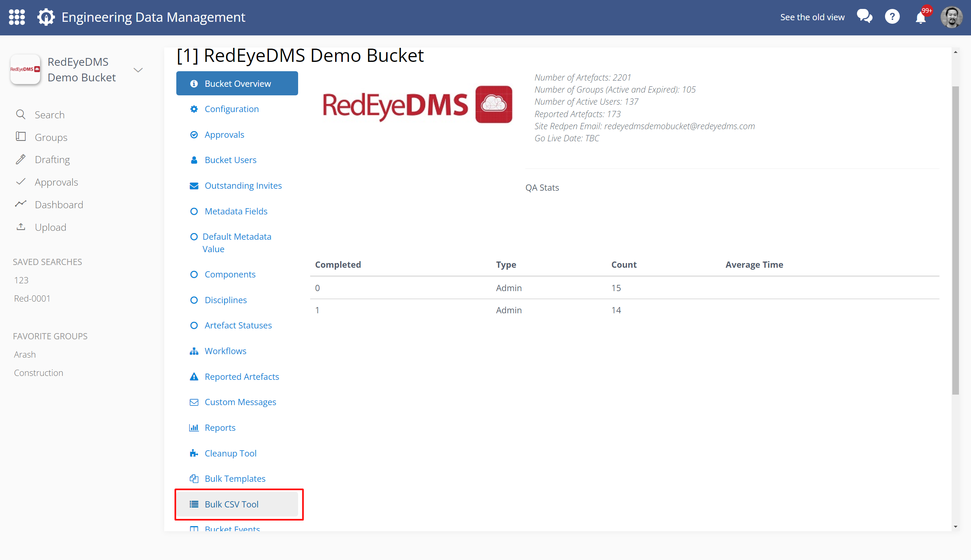Click See the old view link
Image resolution: width=971 pixels, height=560 pixels.
click(x=812, y=17)
